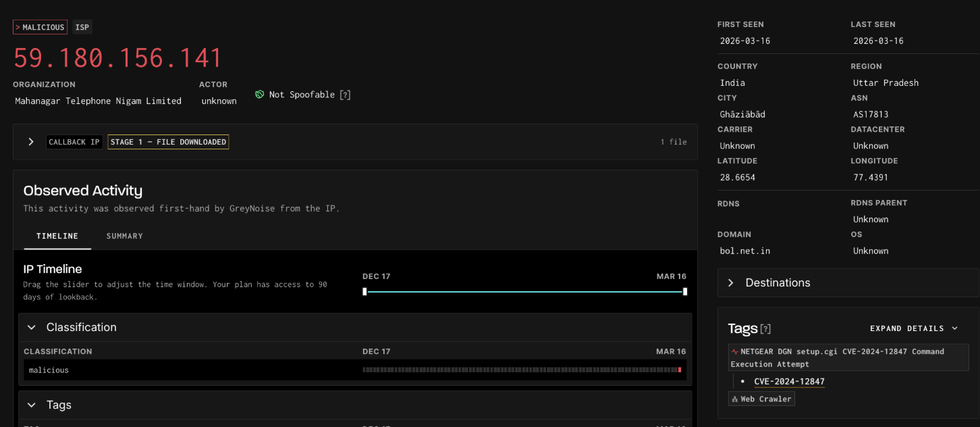Collapse the Tags timeline section
Screen dimensions: 980x427
[31, 405]
